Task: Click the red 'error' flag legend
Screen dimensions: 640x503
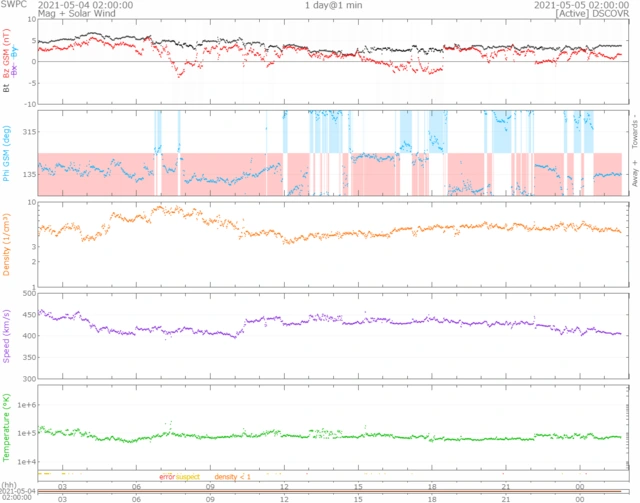Action: click(167, 477)
